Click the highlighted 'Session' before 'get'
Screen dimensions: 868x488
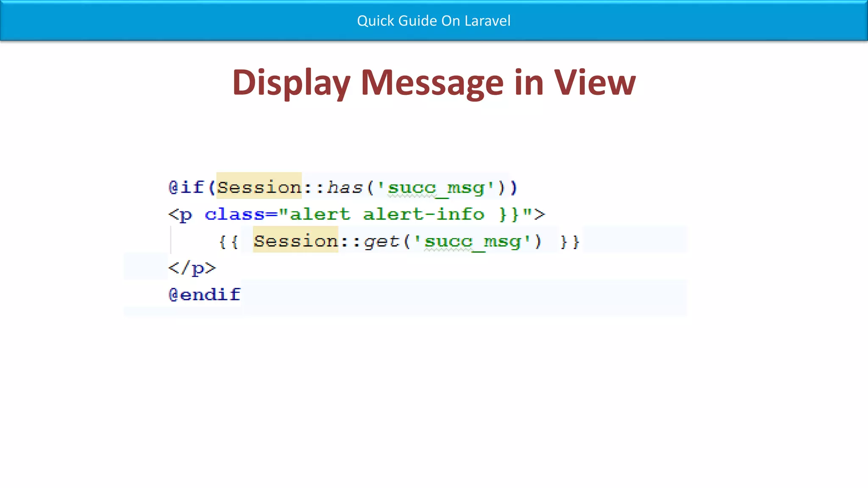(295, 241)
